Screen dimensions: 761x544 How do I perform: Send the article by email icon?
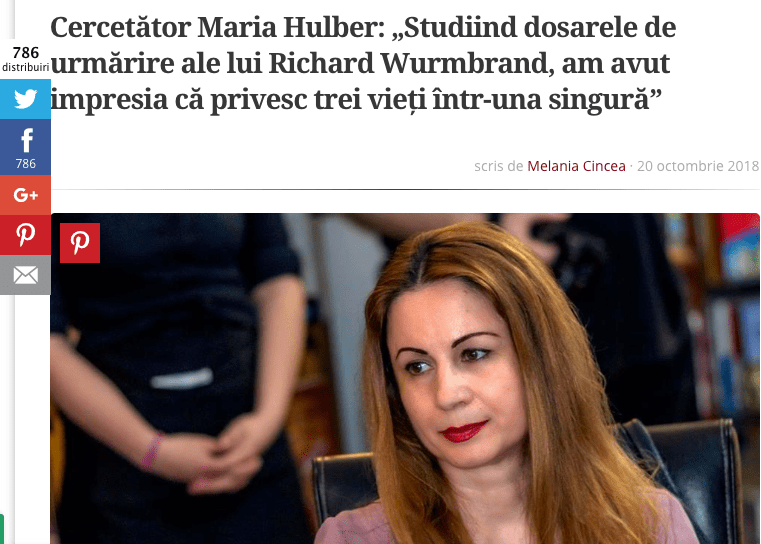click(25, 275)
